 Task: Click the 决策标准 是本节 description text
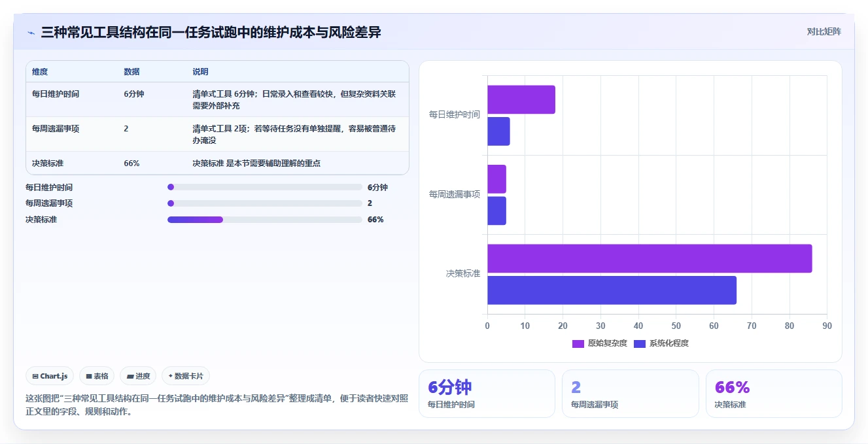[x=256, y=163]
